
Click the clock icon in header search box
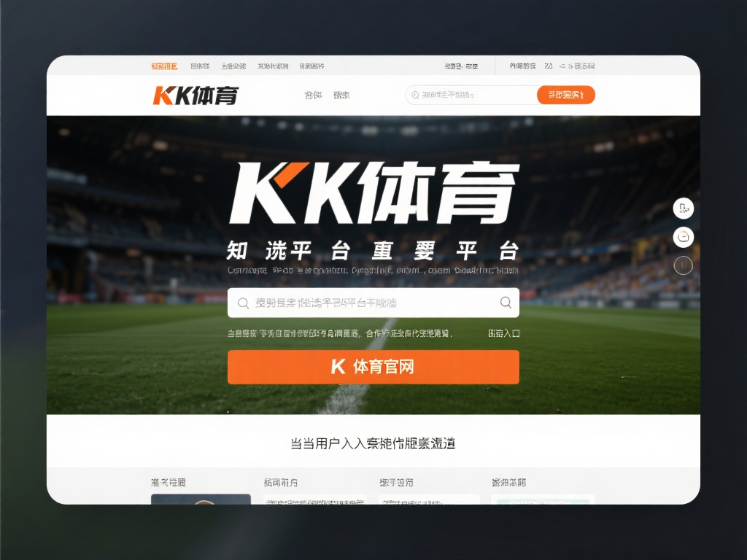[x=415, y=95]
